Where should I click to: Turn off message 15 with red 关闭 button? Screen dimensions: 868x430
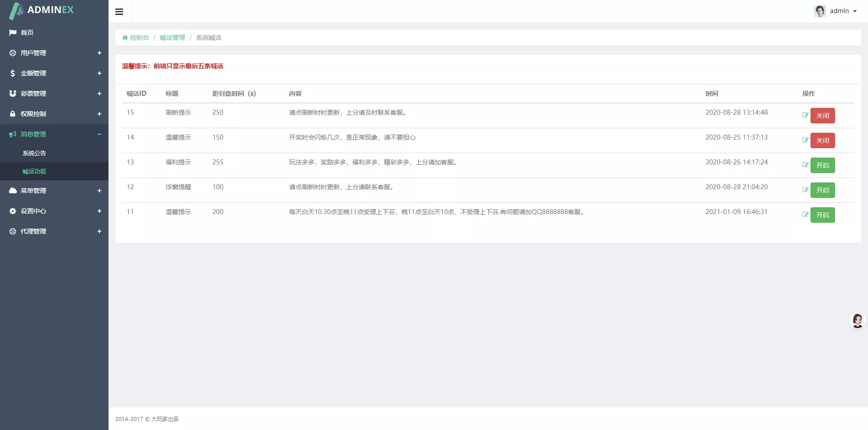822,116
